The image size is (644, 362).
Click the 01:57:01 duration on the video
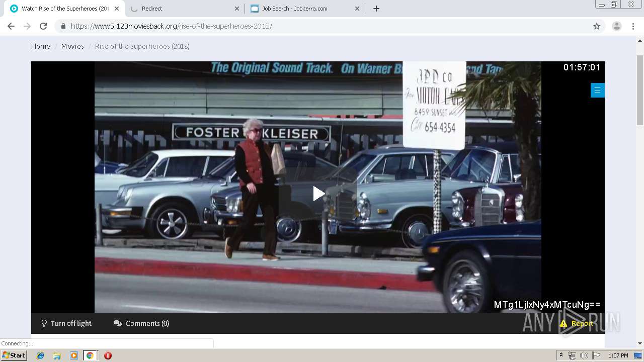[582, 67]
